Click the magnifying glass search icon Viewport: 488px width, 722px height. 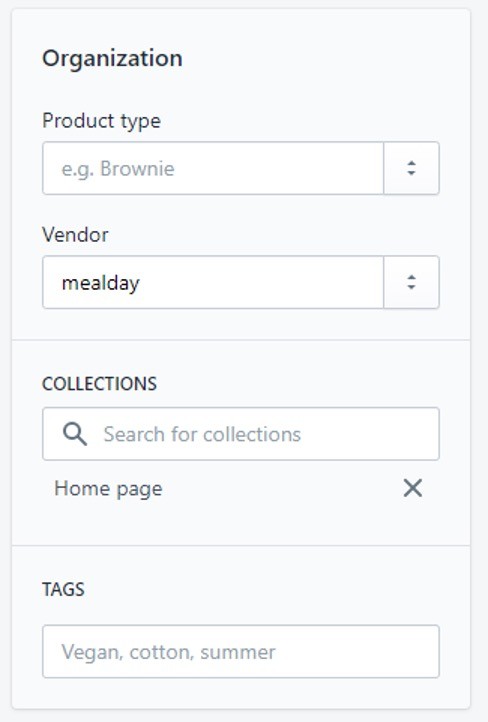coord(75,434)
